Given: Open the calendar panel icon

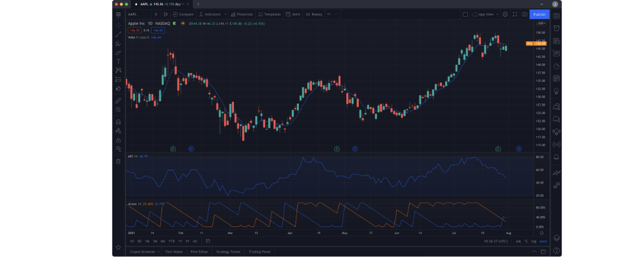Looking at the screenshot, I should (x=557, y=78).
